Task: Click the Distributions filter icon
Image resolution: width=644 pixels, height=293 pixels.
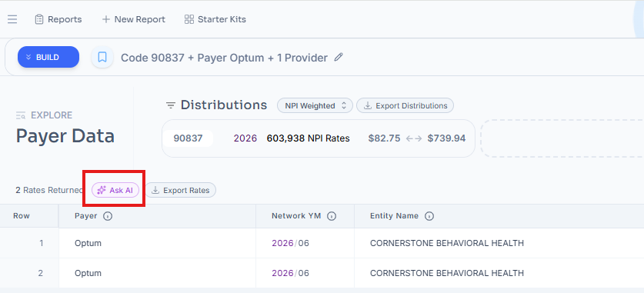Action: coord(171,105)
